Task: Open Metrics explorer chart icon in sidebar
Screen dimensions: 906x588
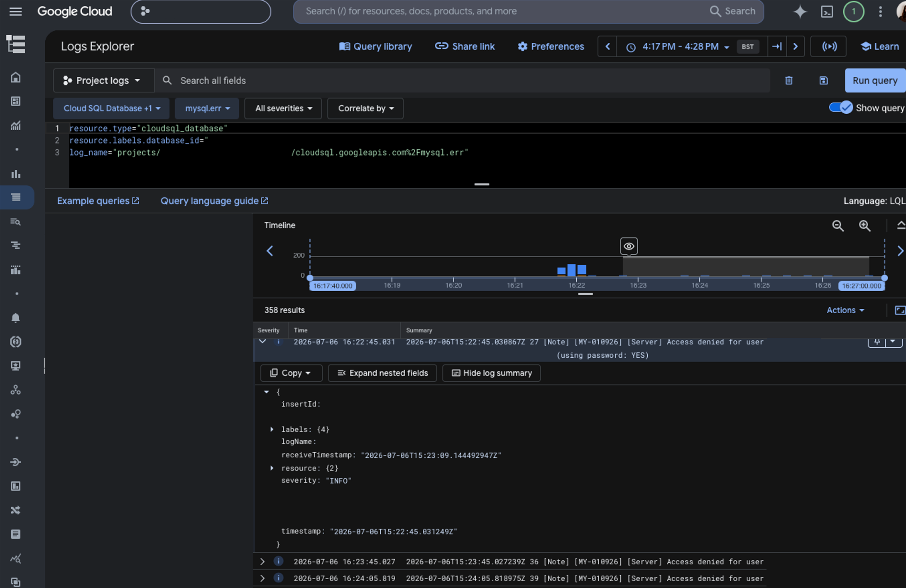Action: click(16, 125)
